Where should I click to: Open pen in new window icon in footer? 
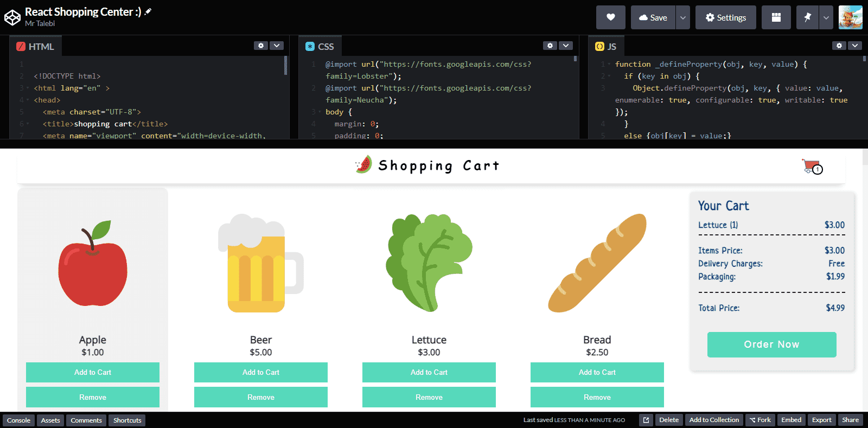tap(646, 420)
